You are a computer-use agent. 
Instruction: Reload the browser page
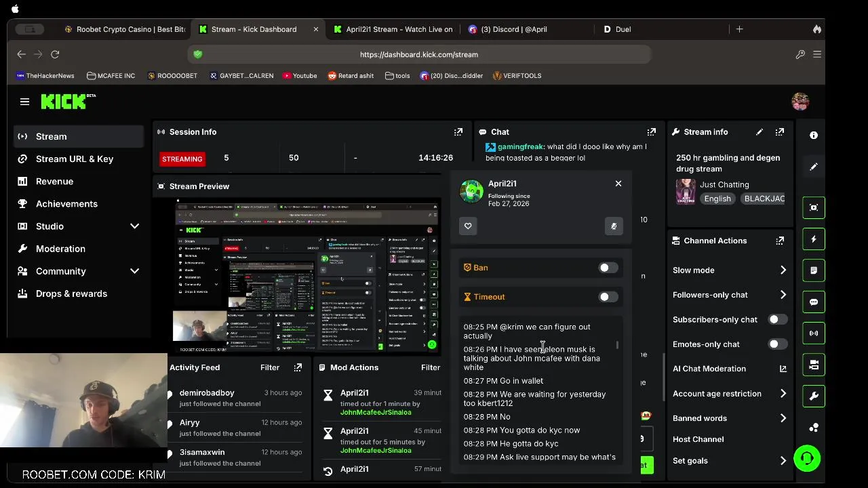(x=55, y=54)
